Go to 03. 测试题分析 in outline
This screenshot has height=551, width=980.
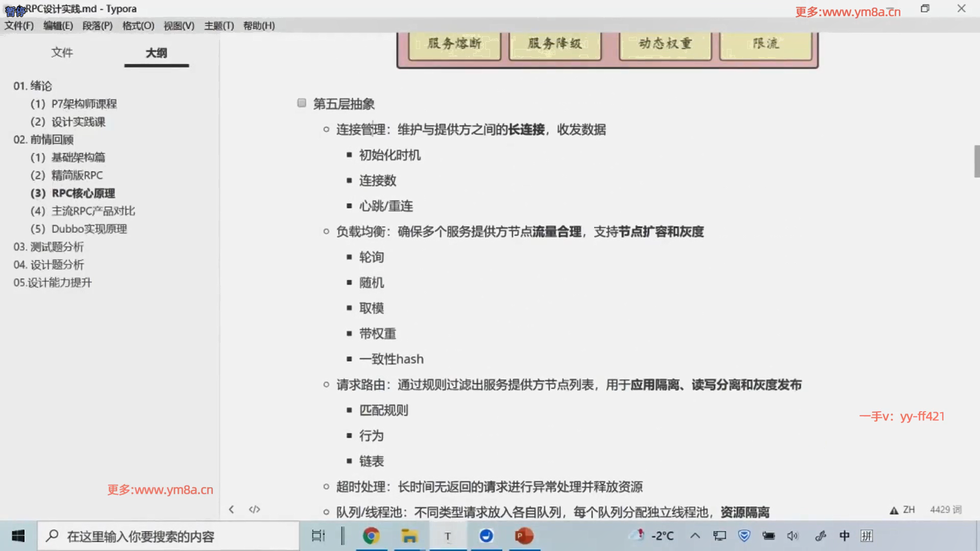coord(48,247)
